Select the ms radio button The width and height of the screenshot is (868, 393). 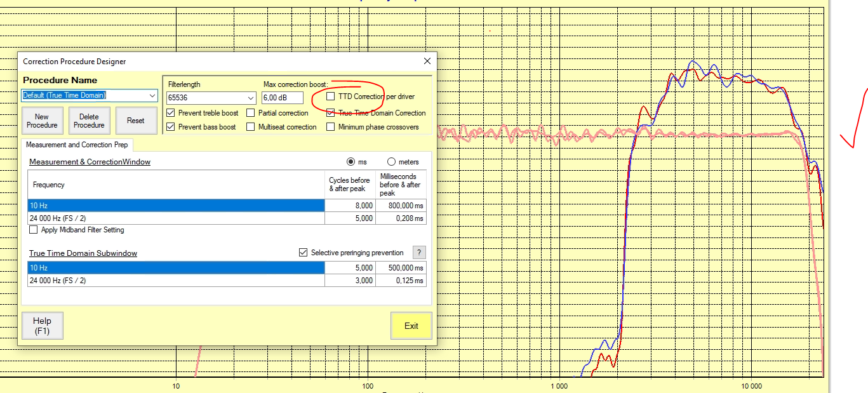click(x=350, y=162)
